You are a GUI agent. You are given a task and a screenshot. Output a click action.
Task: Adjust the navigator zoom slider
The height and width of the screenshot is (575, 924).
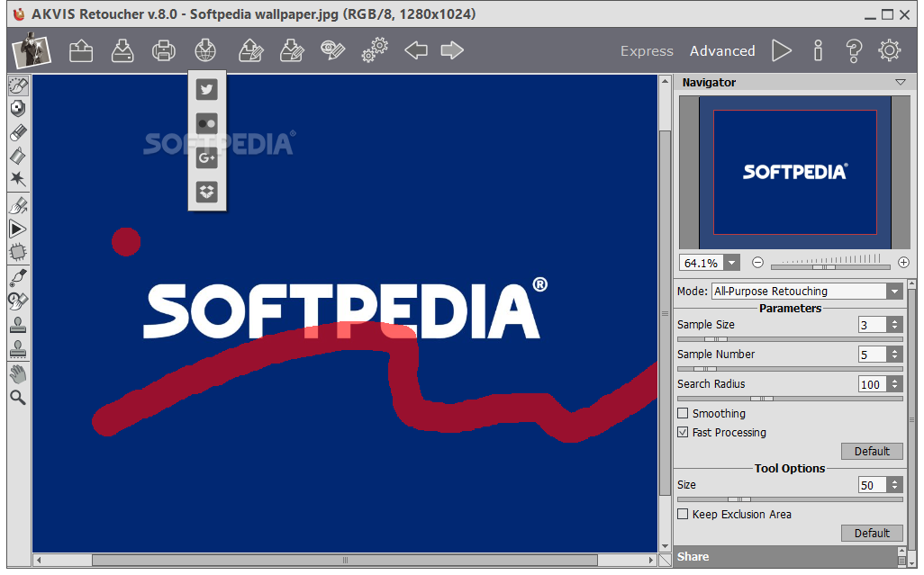(x=824, y=267)
